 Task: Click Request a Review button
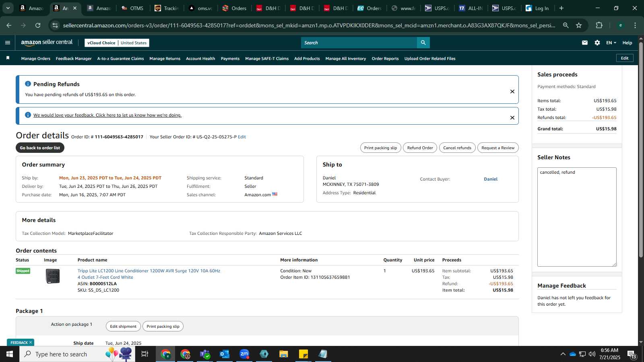point(498,148)
